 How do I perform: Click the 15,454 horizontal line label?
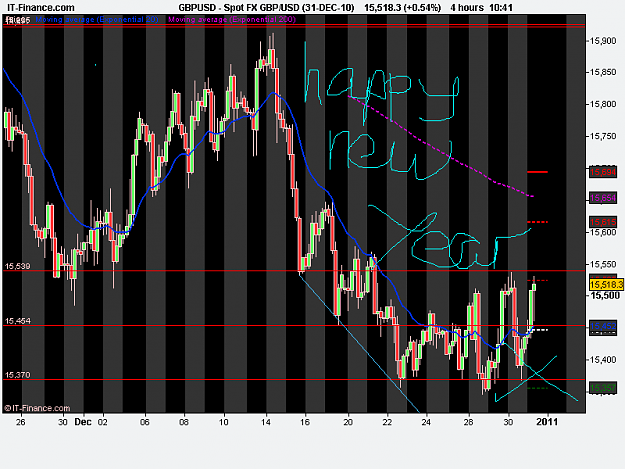(18, 321)
